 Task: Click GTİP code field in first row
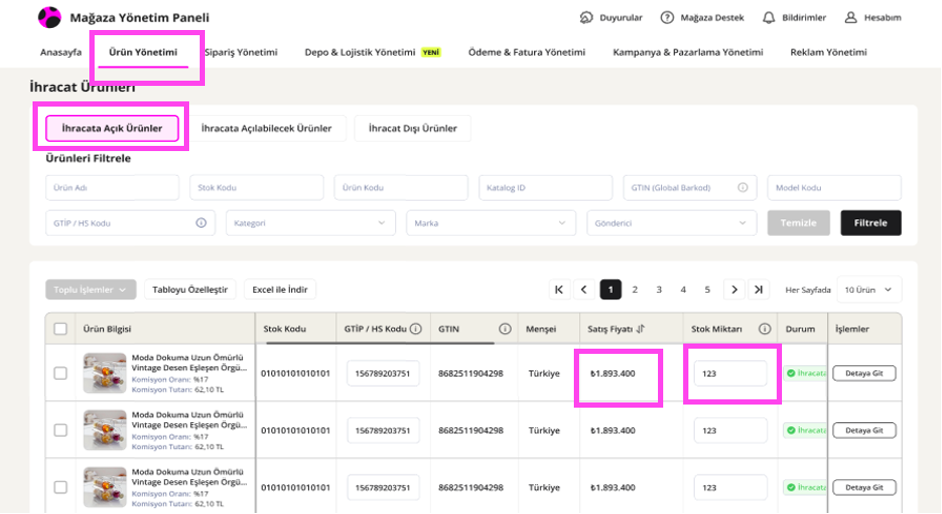click(x=383, y=373)
